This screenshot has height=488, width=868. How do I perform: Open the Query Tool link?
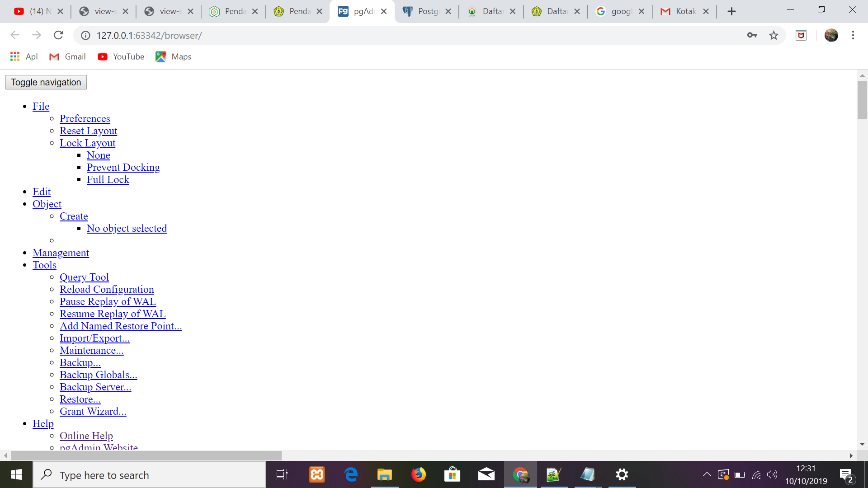[84, 277]
